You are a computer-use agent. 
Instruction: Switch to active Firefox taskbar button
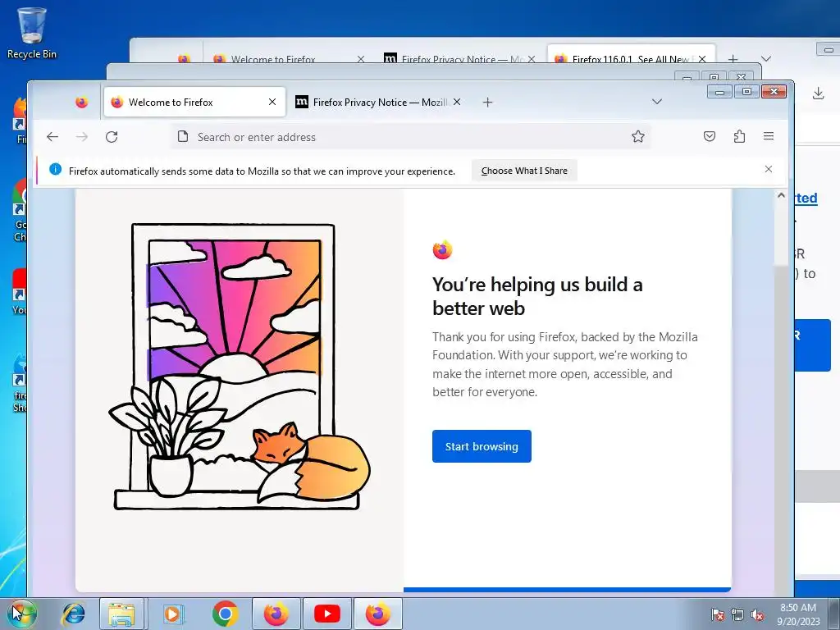click(x=378, y=614)
